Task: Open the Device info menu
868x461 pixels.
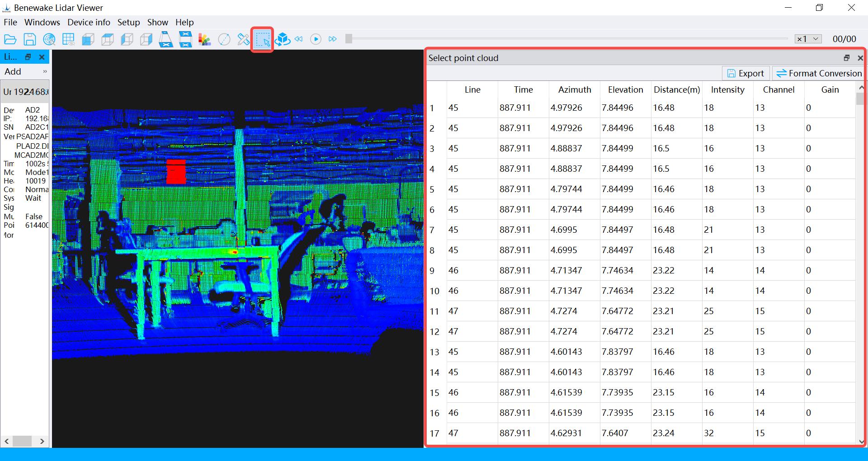Action: click(89, 22)
